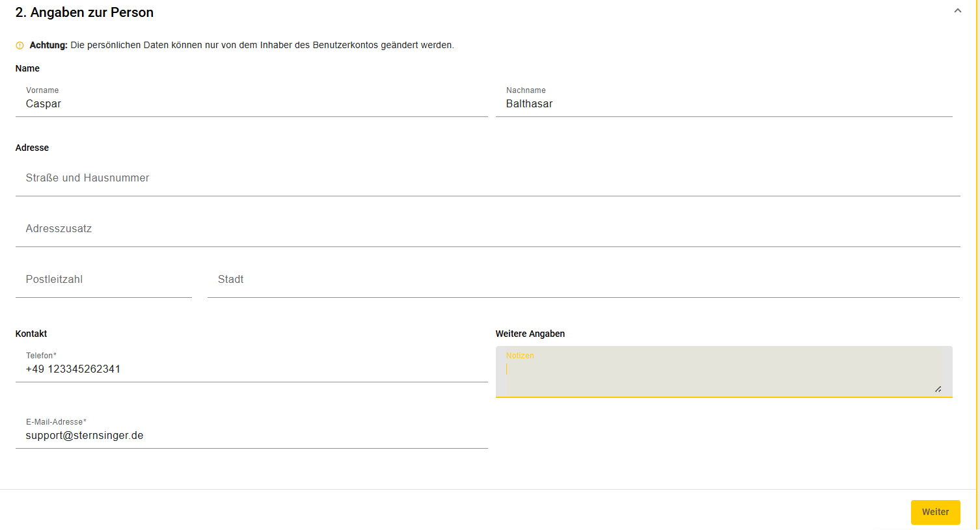Select the Postleitzahl input field
Image resolution: width=980 pixels, height=530 pixels.
(103, 280)
